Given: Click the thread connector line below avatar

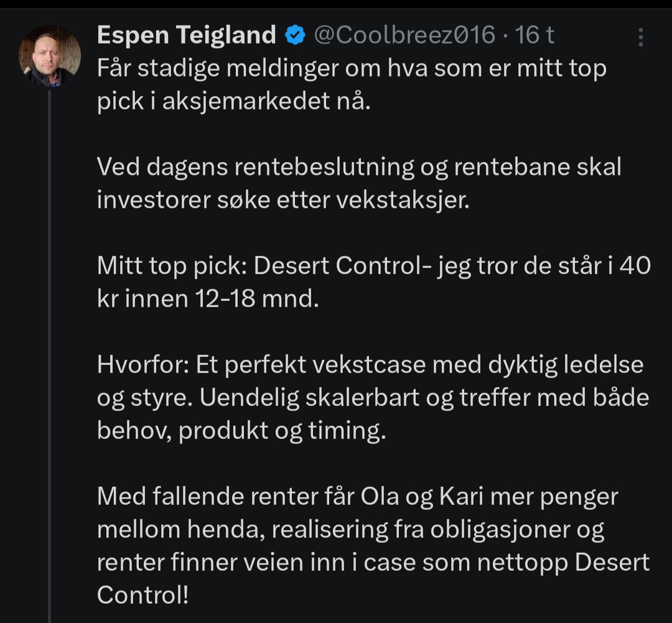Looking at the screenshot, I should point(50,356).
